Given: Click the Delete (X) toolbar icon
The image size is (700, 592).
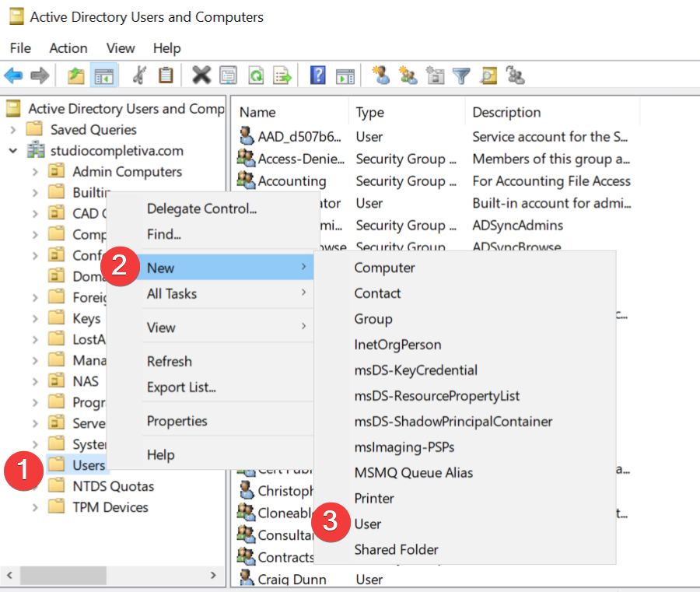Looking at the screenshot, I should coord(201,75).
